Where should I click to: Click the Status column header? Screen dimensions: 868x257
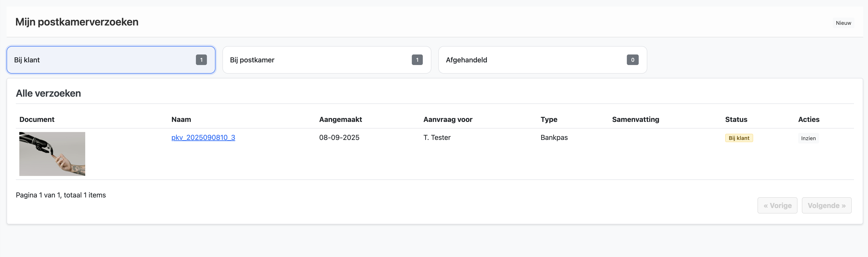pyautogui.click(x=736, y=119)
